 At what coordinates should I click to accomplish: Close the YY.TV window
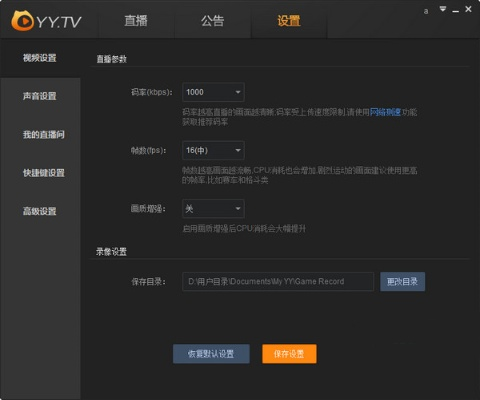pos(468,9)
